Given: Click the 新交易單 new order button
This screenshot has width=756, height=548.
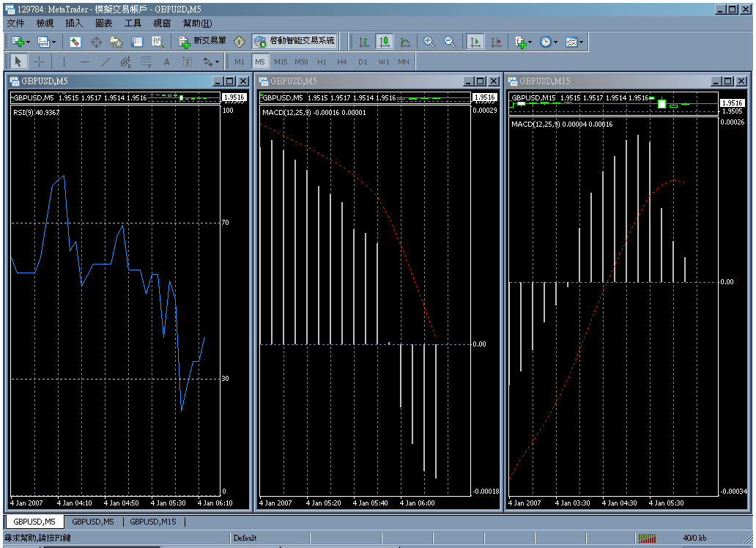Looking at the screenshot, I should pos(202,42).
